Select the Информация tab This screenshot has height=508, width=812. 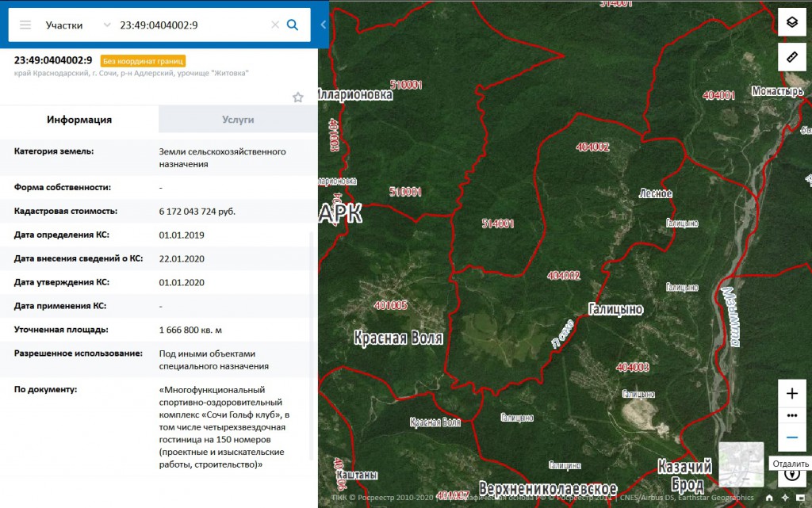coord(79,120)
